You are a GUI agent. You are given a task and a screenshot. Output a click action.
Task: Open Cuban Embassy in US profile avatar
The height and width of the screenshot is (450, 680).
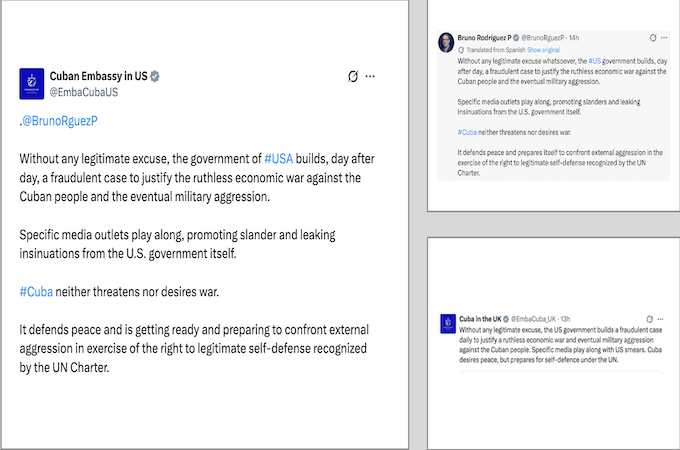point(32,84)
